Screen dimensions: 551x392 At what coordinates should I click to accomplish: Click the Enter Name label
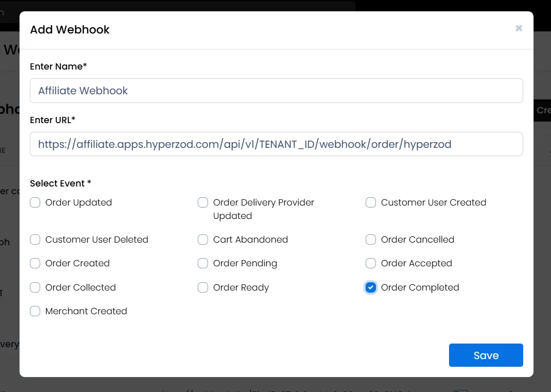coord(58,66)
